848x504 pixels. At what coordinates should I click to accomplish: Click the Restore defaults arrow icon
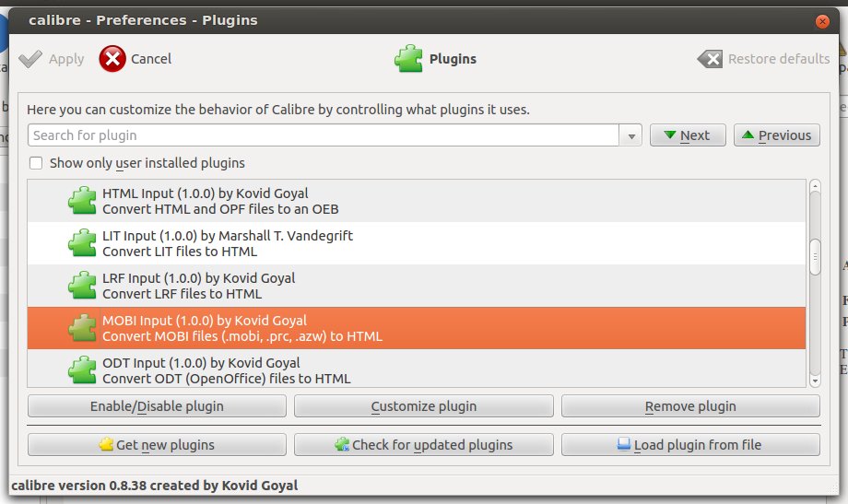coord(710,59)
